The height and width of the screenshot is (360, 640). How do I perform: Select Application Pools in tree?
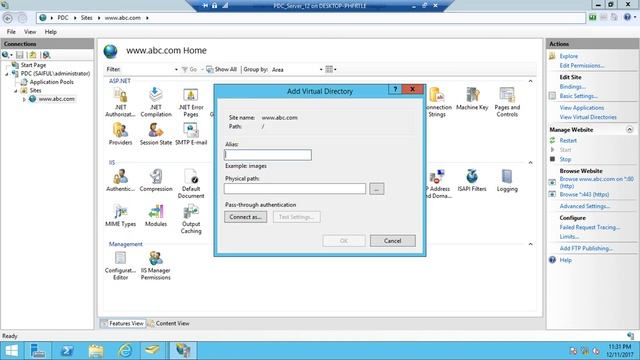pos(51,82)
